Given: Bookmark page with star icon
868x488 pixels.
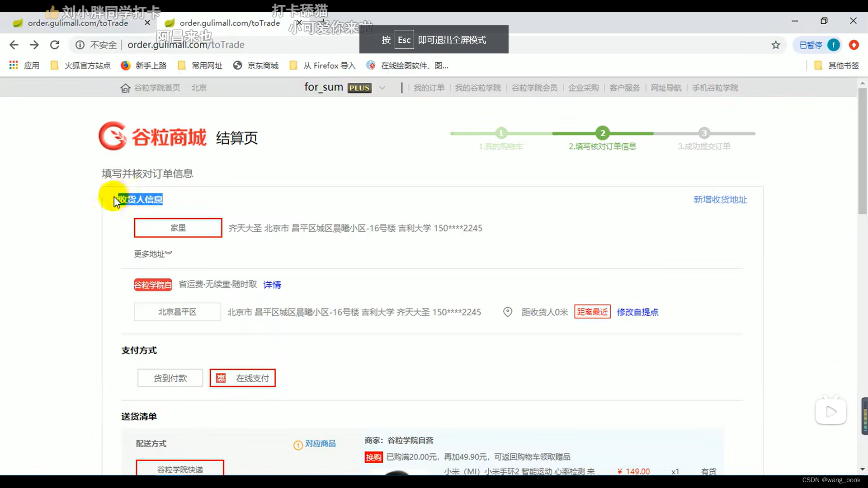Looking at the screenshot, I should click(776, 45).
